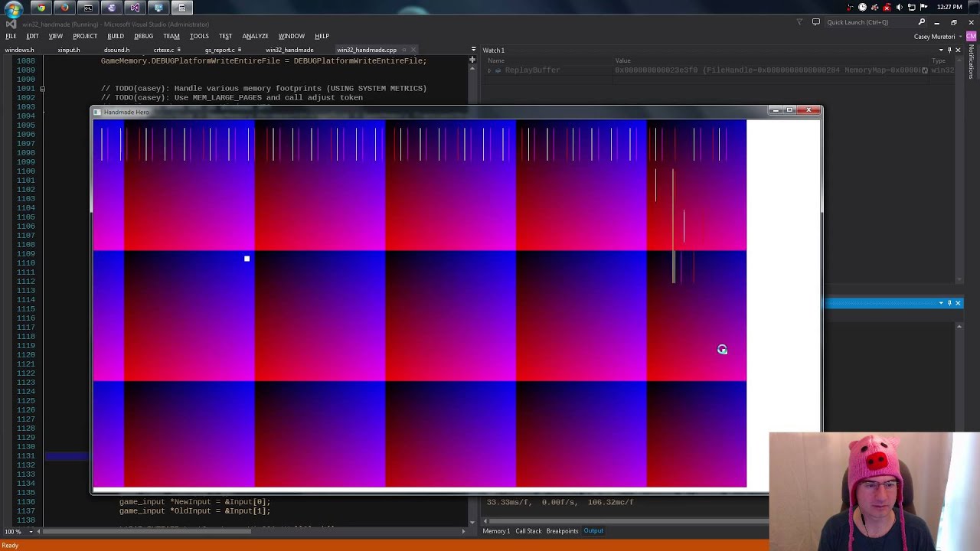The height and width of the screenshot is (551, 980).
Task: Open the feedback speech bubble icon
Action: point(816,22)
